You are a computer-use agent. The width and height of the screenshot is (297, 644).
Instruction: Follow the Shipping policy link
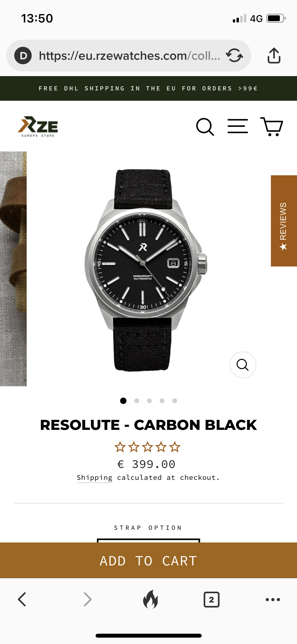(x=95, y=478)
